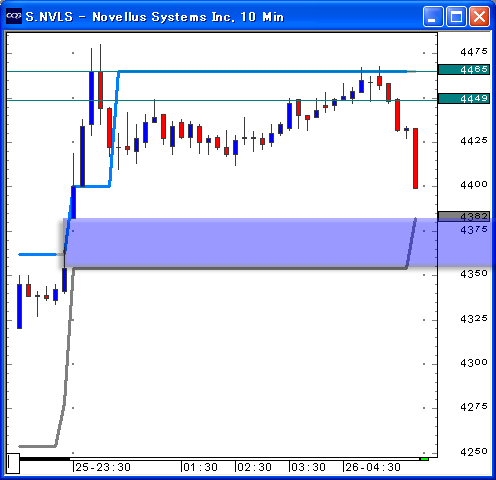The width and height of the screenshot is (496, 480).
Task: Click the green indicator at scrollbar right end
Action: coord(424,459)
